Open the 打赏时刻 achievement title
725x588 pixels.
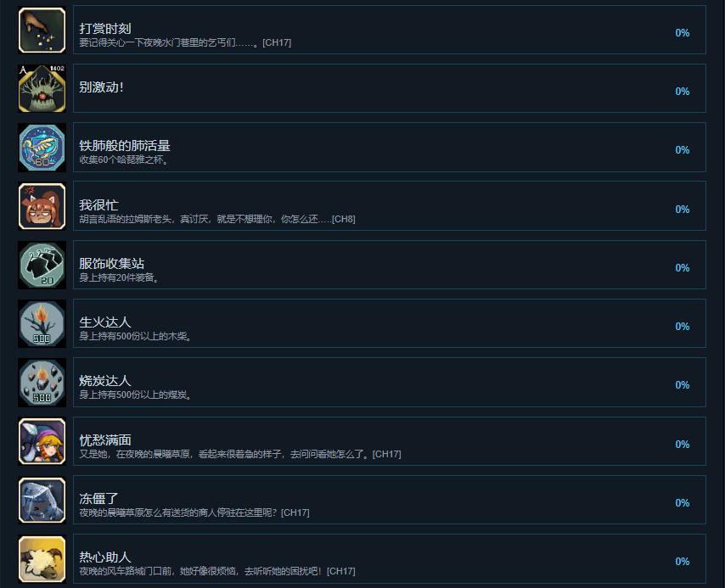(x=105, y=29)
